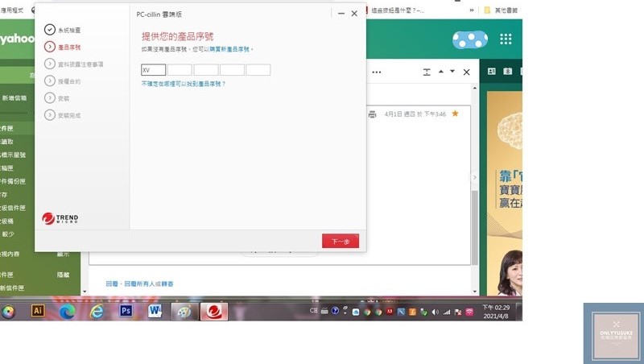Toggle the orange star on the email
Viewport: 644px width, 364px height.
tap(455, 114)
